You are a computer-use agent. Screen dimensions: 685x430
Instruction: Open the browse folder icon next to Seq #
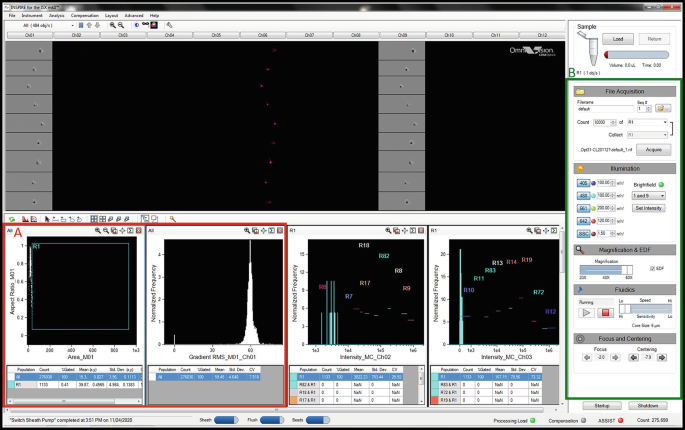[x=661, y=107]
